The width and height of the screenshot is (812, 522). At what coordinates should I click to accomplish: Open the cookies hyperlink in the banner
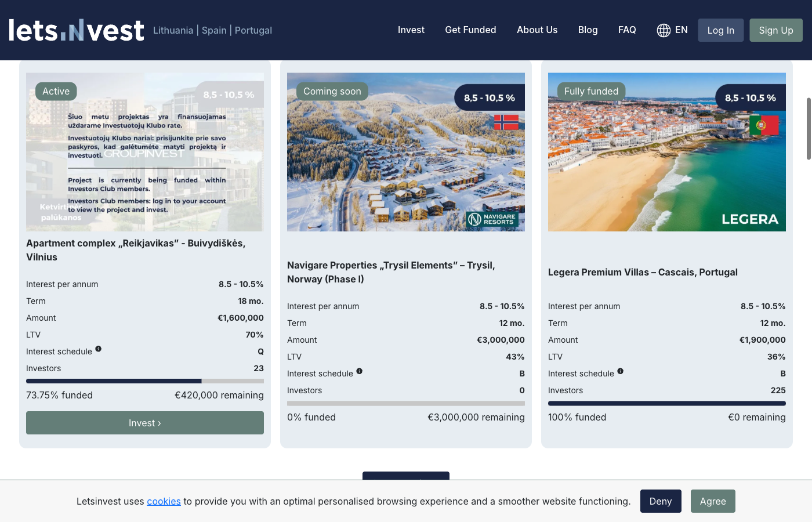click(x=164, y=501)
